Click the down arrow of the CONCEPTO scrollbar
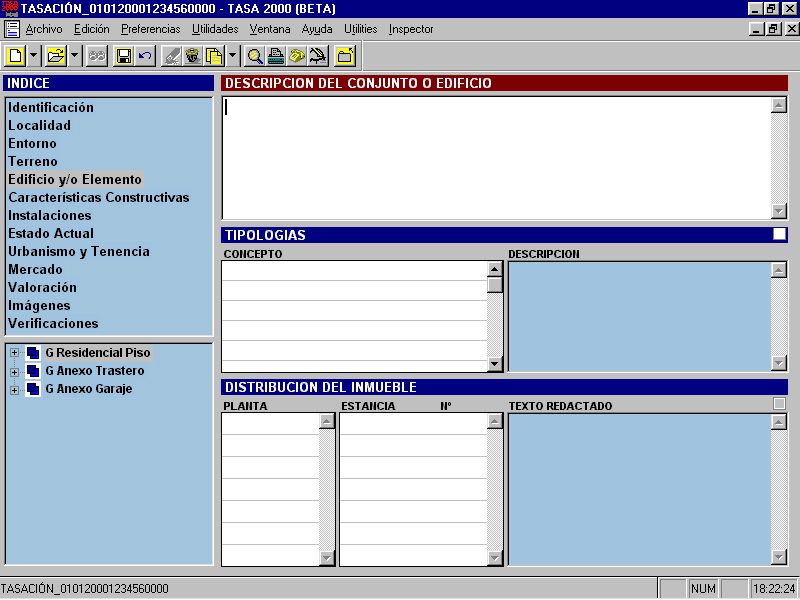This screenshot has height=600, width=800. [x=495, y=364]
